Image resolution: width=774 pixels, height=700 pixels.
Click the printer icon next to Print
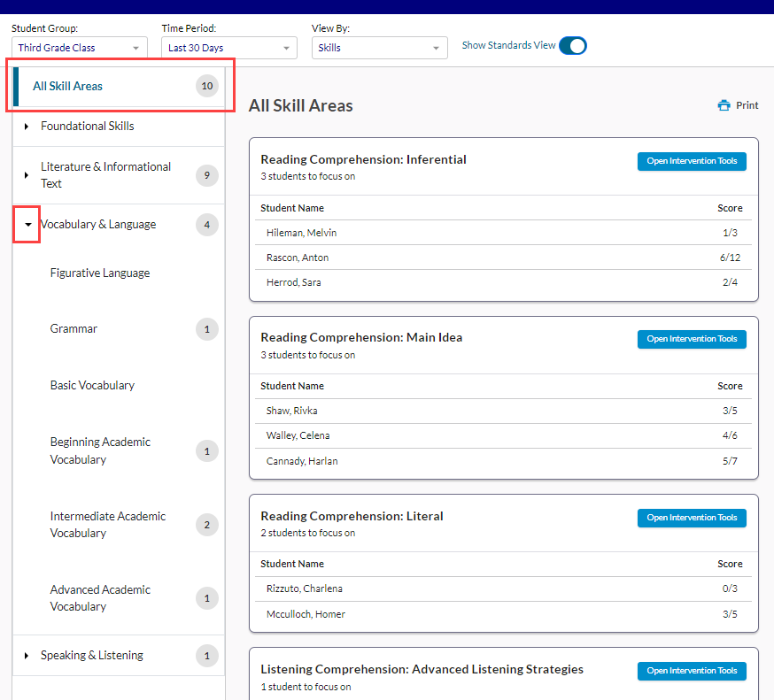[724, 105]
